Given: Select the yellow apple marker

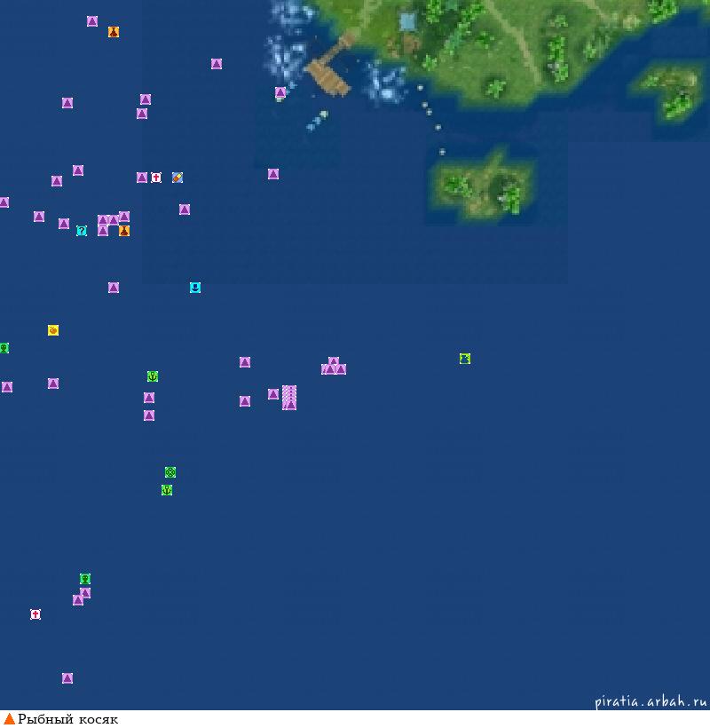Looking at the screenshot, I should tap(53, 330).
